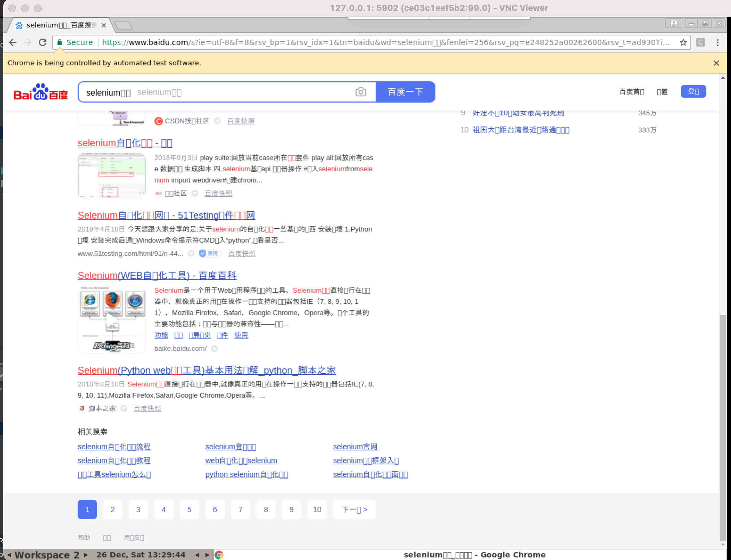
Task: Expand the dropdown icon after baike.baidu.com
Action: 214,349
